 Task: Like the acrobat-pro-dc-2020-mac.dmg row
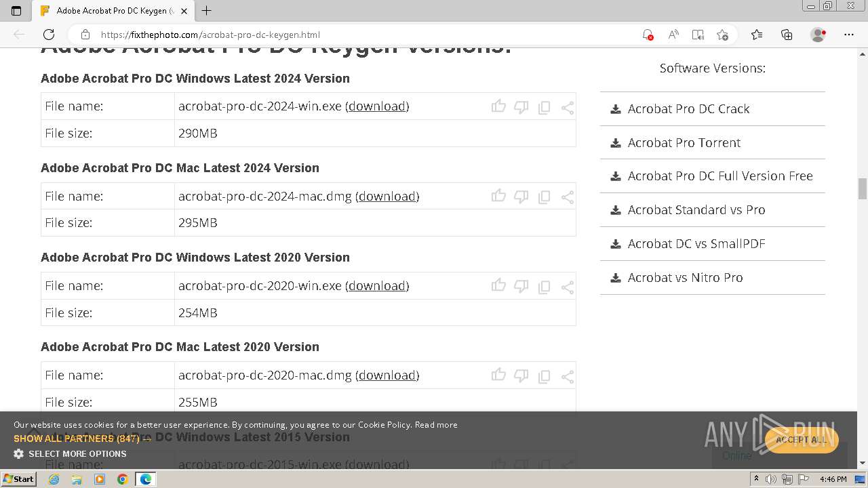498,375
